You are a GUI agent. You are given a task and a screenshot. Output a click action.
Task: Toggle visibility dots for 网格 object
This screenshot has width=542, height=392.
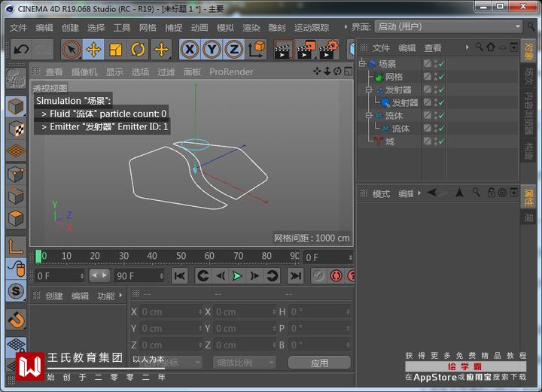point(436,76)
